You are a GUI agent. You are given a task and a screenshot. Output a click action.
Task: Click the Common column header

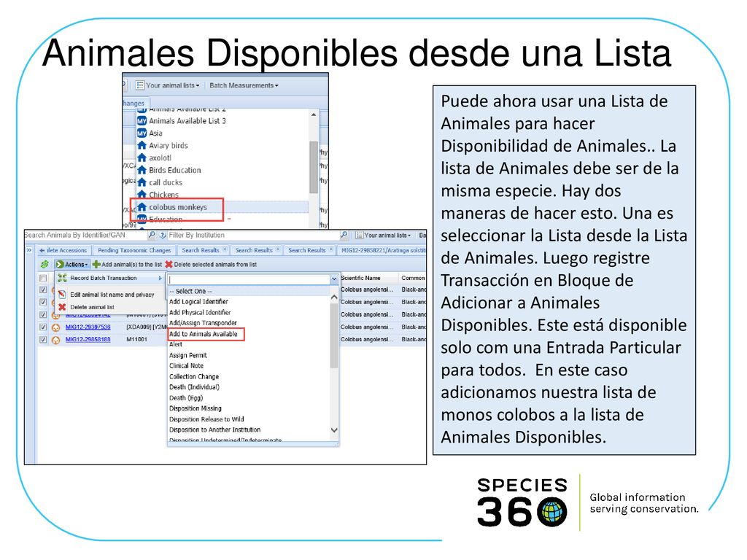pos(413,278)
